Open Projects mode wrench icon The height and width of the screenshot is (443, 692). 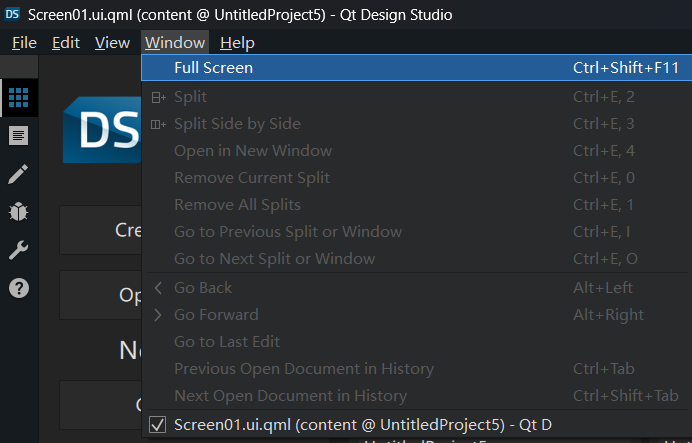18,250
